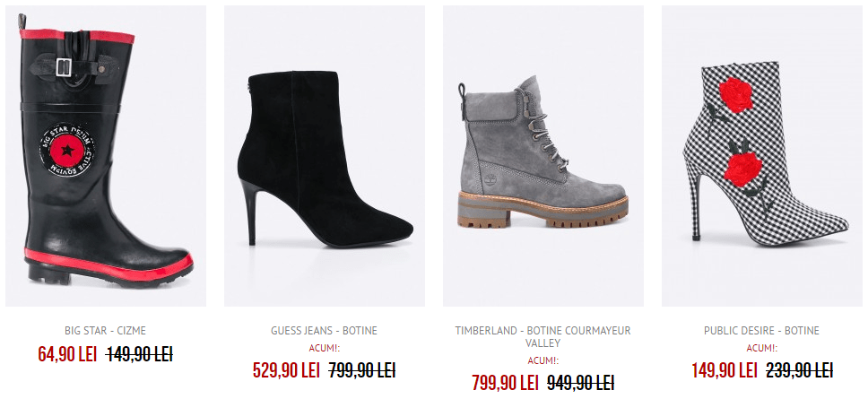Click the 149,90 LEI Public Desire price

(x=724, y=370)
